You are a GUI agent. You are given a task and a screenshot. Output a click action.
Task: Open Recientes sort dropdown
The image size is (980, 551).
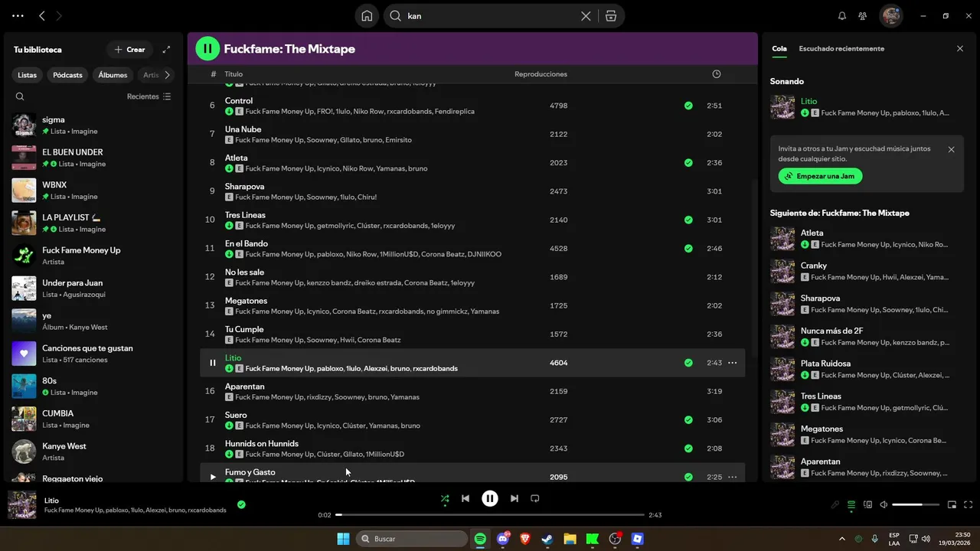(x=149, y=96)
